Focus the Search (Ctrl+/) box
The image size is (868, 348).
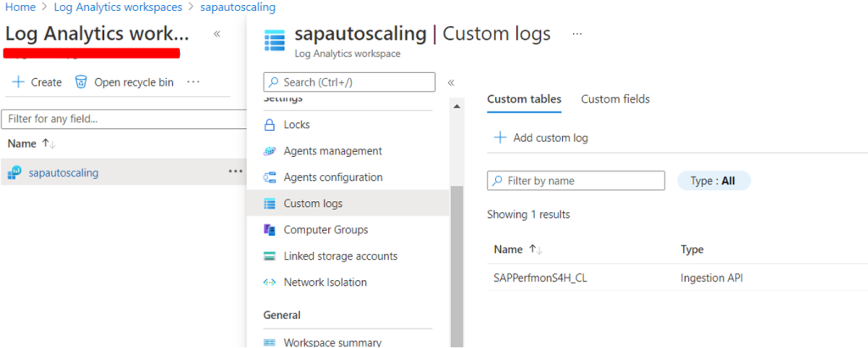point(349,82)
